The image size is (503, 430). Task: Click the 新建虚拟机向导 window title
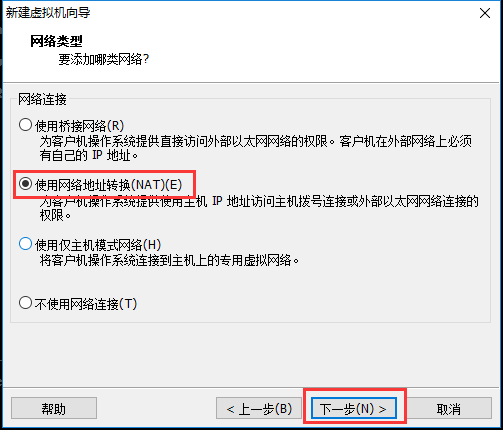tap(48, 13)
